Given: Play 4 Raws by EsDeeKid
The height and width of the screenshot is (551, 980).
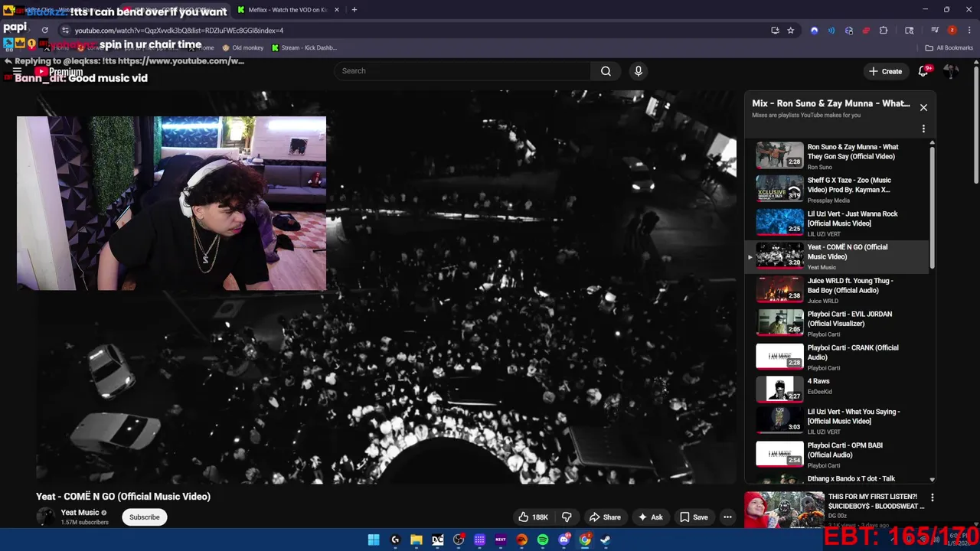Looking at the screenshot, I should click(838, 389).
